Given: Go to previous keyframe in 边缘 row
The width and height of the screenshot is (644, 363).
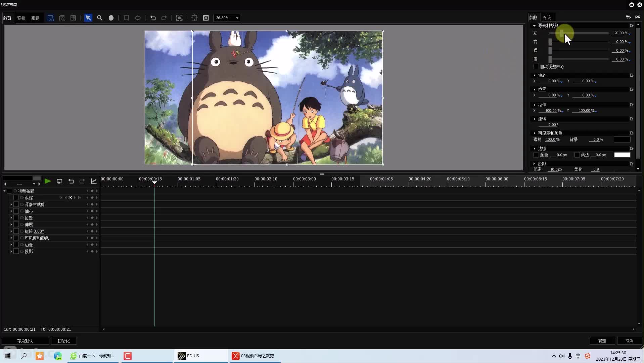Looking at the screenshot, I should pos(88,245).
